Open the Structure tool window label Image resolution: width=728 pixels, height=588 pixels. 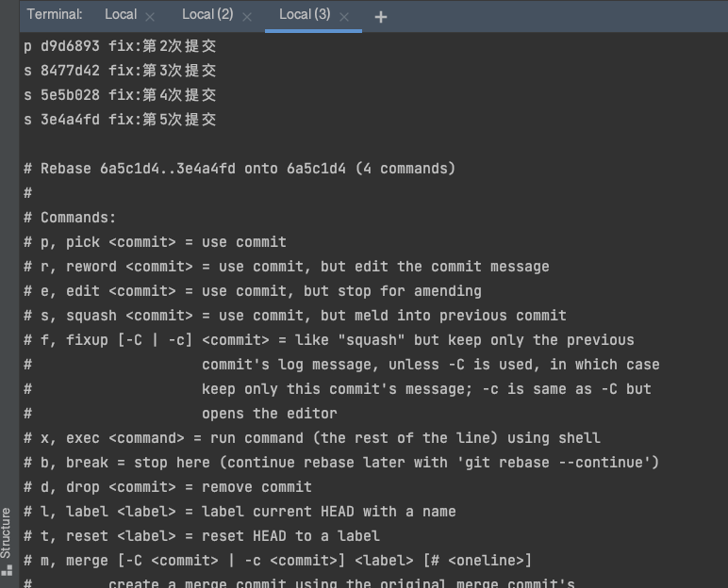pos(8,532)
